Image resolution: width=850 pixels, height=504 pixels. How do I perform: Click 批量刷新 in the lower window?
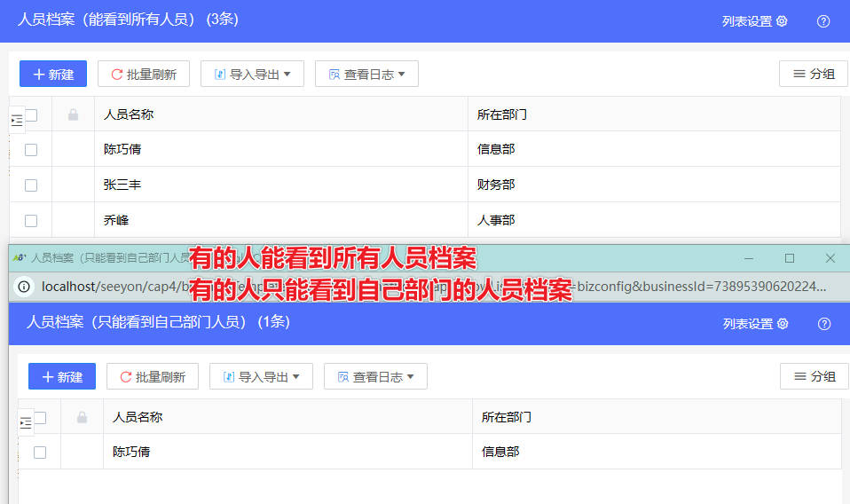[152, 377]
